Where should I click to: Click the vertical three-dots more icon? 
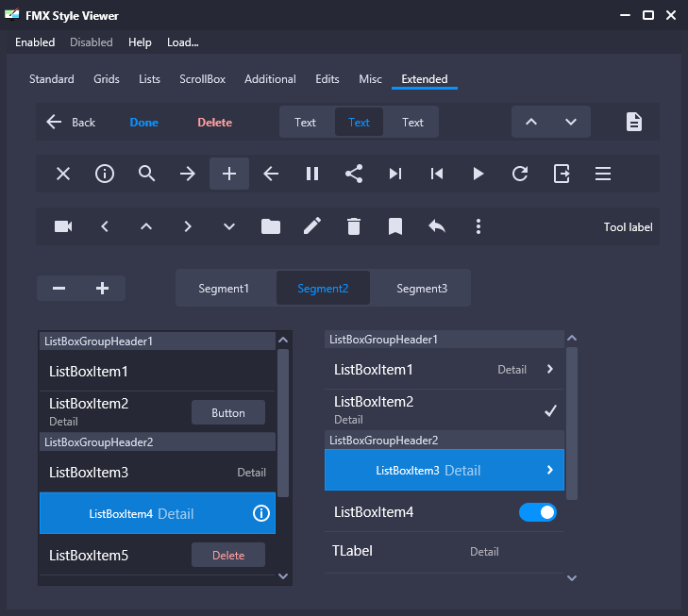[x=478, y=226]
